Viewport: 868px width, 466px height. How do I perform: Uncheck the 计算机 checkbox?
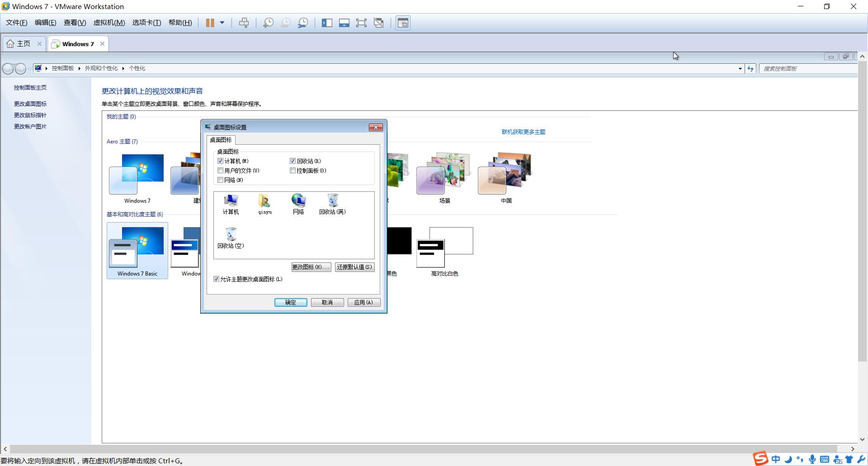(221, 161)
